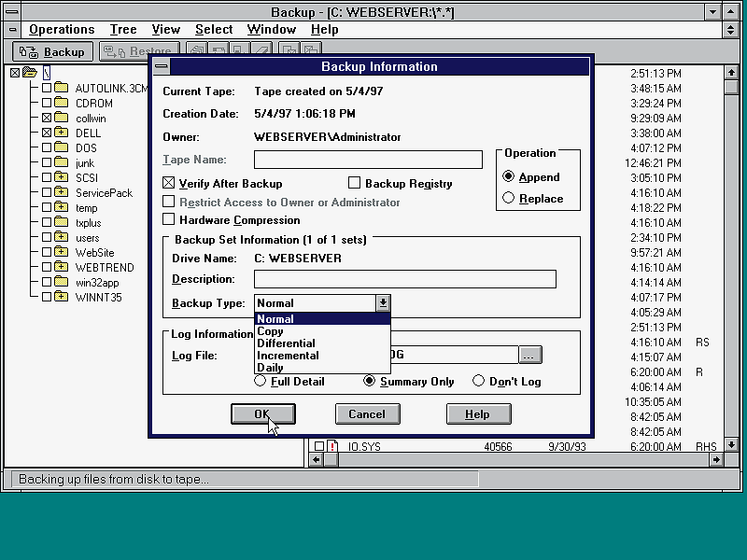Choose Differential from Backup Type list
Viewport: 747px width, 560px height.
[x=287, y=343]
